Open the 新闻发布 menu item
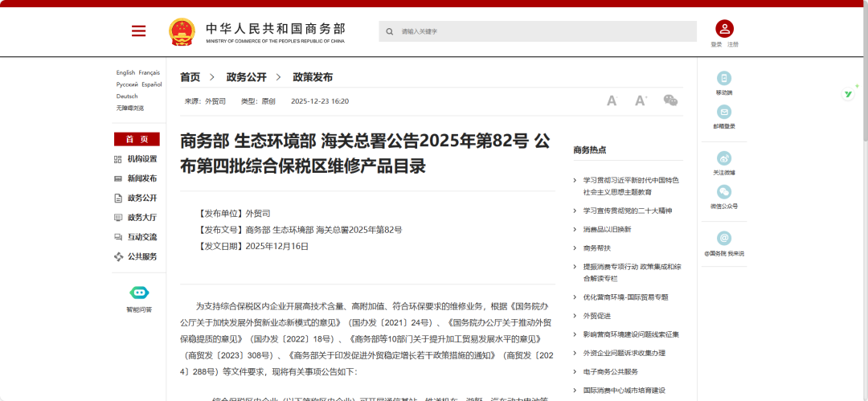868x401 pixels. [x=142, y=178]
